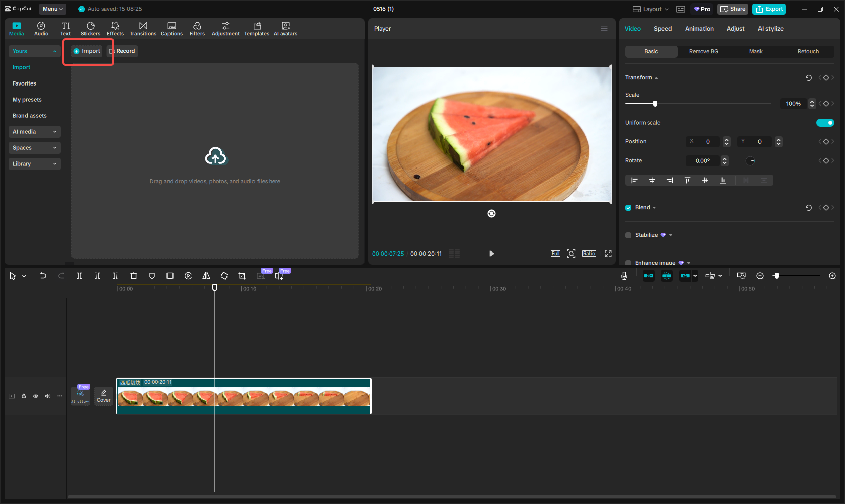
Task: Select the Mask tab
Action: pyautogui.click(x=755, y=52)
